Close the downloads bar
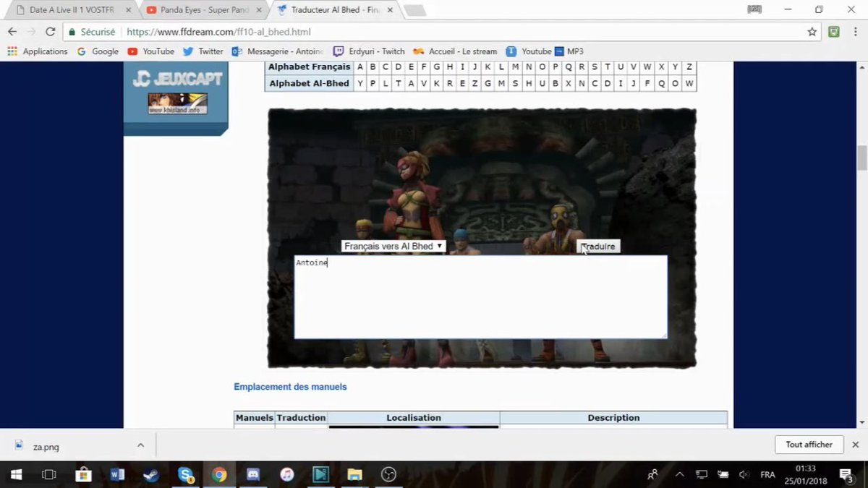 click(x=855, y=445)
